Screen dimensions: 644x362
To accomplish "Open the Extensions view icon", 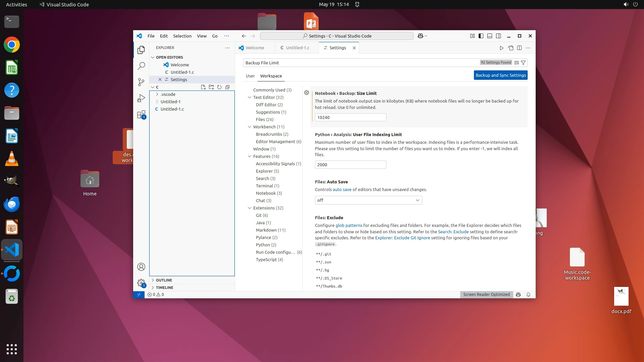I will point(141,115).
